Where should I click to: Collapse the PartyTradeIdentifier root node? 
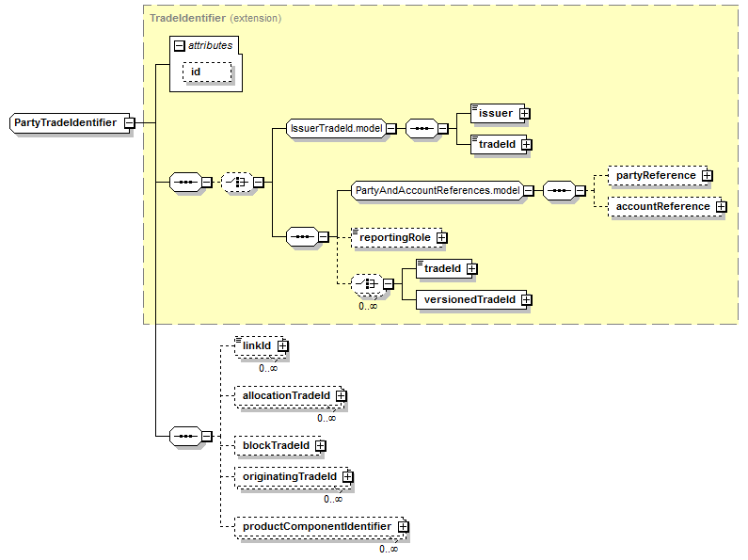point(129,123)
